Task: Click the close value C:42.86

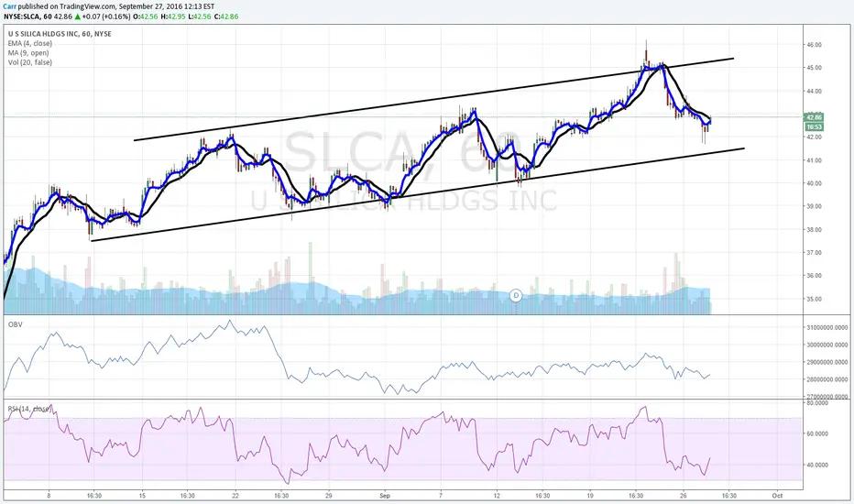Action: [x=226, y=16]
